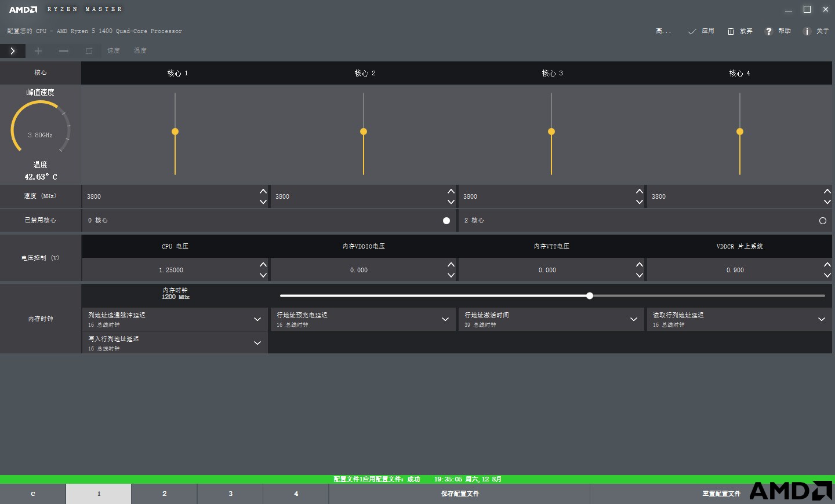Open the 读取行列地址延迟 dropdown

point(739,319)
